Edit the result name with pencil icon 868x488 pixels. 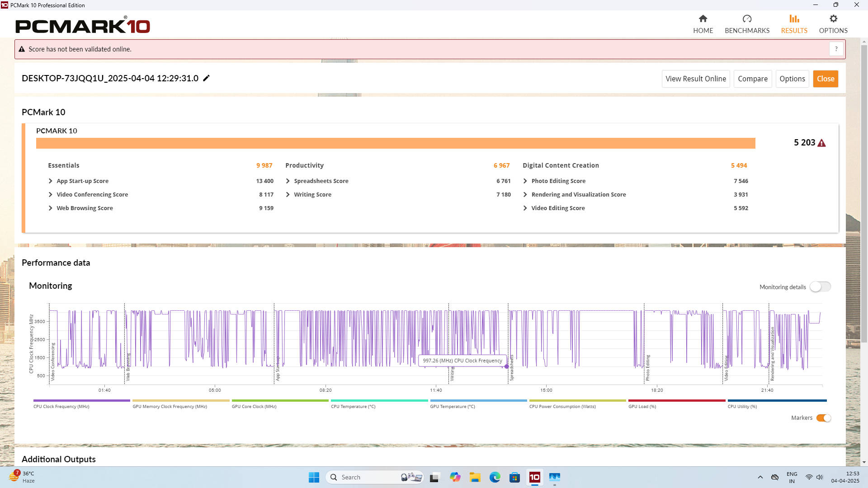click(206, 78)
